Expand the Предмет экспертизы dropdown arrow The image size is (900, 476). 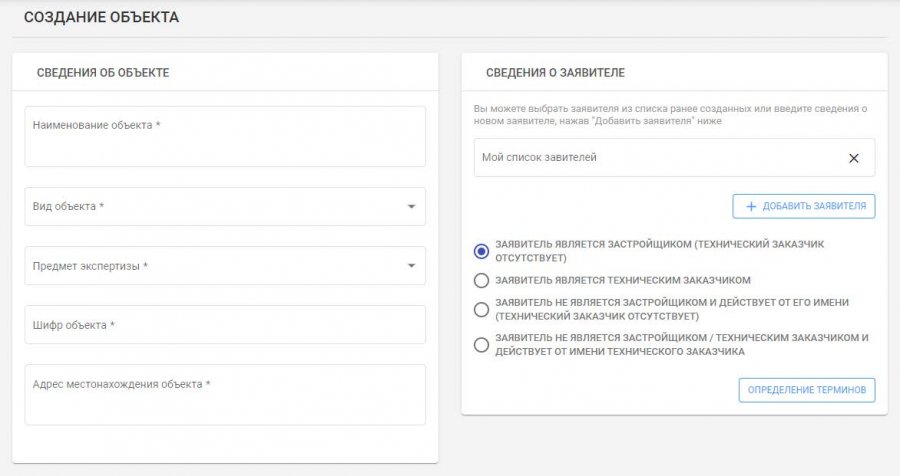[411, 266]
